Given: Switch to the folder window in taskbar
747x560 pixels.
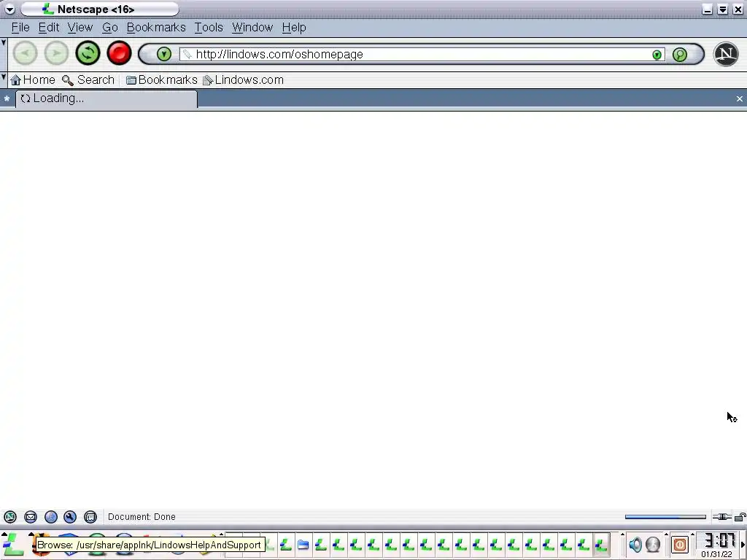Looking at the screenshot, I should pos(303,544).
